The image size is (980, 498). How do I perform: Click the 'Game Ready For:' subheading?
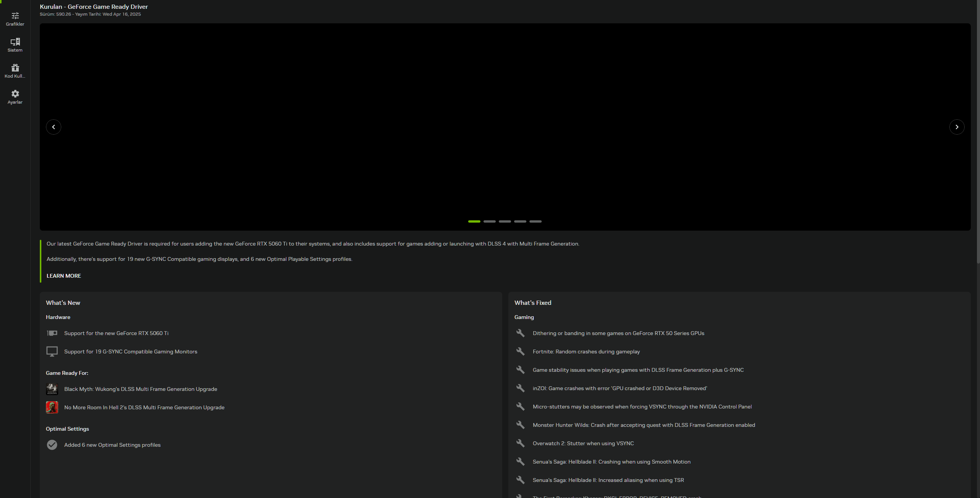[67, 373]
